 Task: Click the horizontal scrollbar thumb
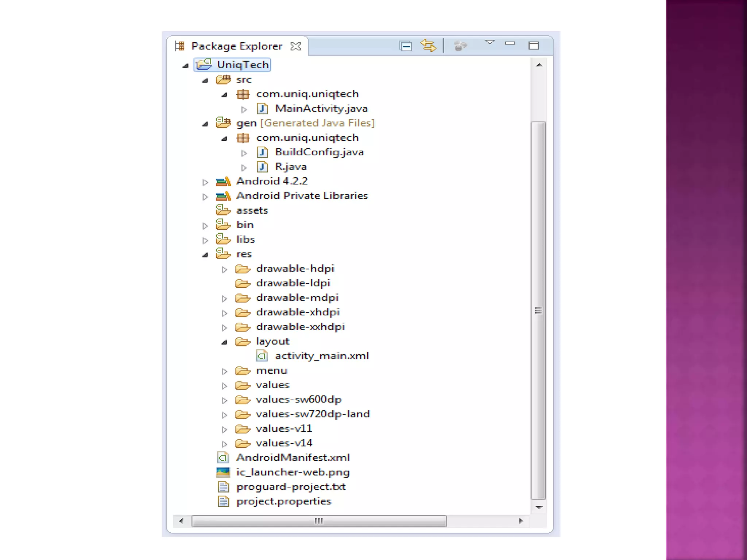click(319, 521)
